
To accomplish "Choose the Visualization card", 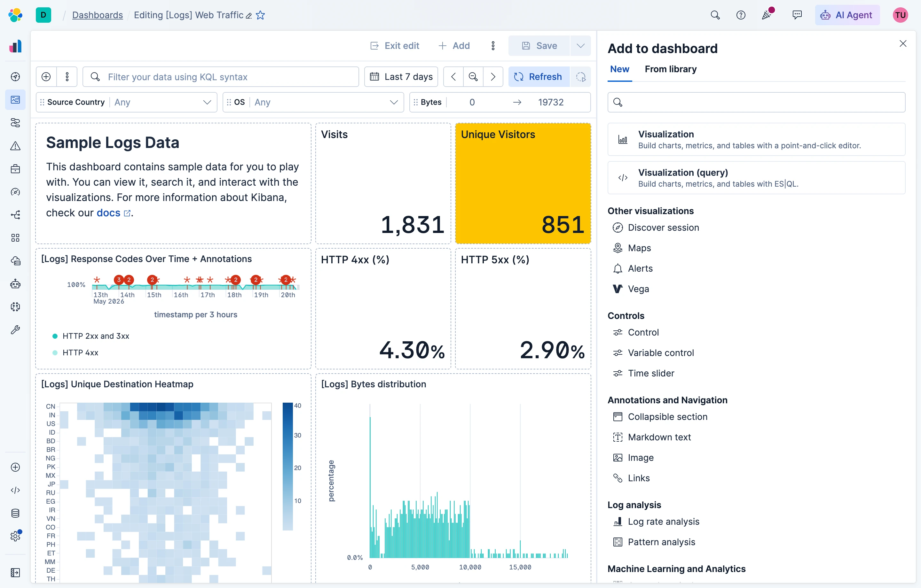I will tap(756, 140).
